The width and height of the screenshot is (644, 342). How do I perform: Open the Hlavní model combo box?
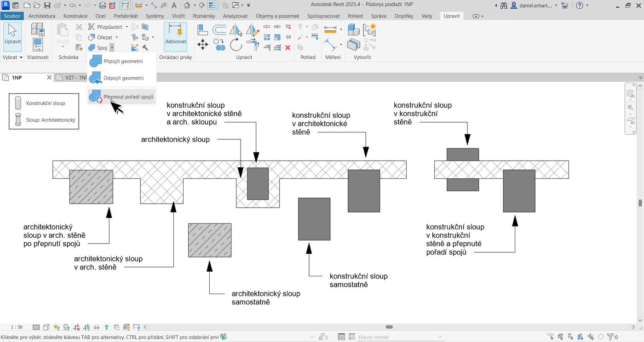[x=399, y=337]
